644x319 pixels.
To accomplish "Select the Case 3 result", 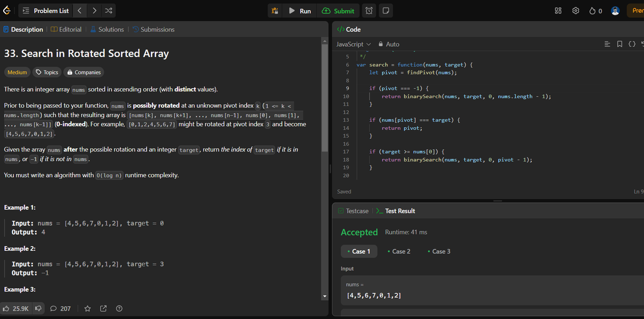I will [439, 251].
